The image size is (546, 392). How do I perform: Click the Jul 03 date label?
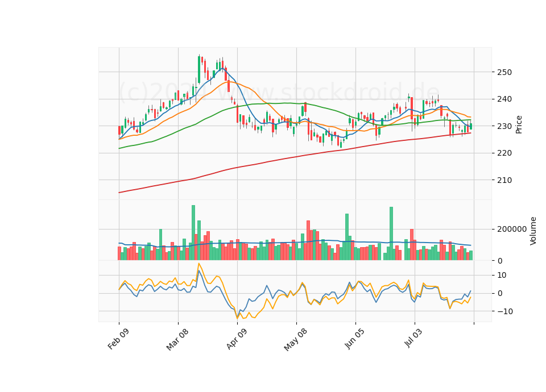413,337
